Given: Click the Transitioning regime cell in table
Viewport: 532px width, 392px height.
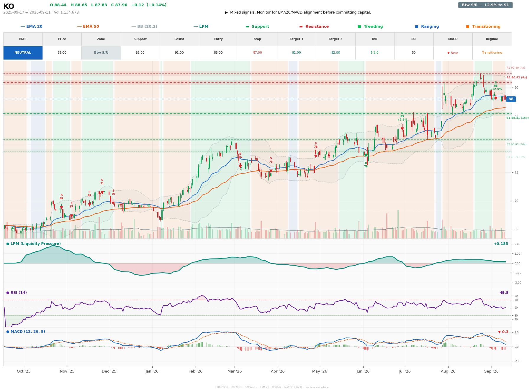Looking at the screenshot, I should pos(492,53).
